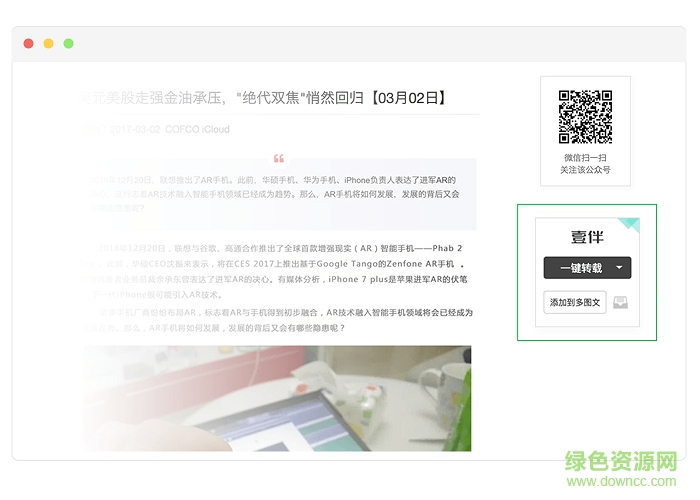The width and height of the screenshot is (700, 500).
Task: Click the WeChat QR code image
Action: coord(585,116)
